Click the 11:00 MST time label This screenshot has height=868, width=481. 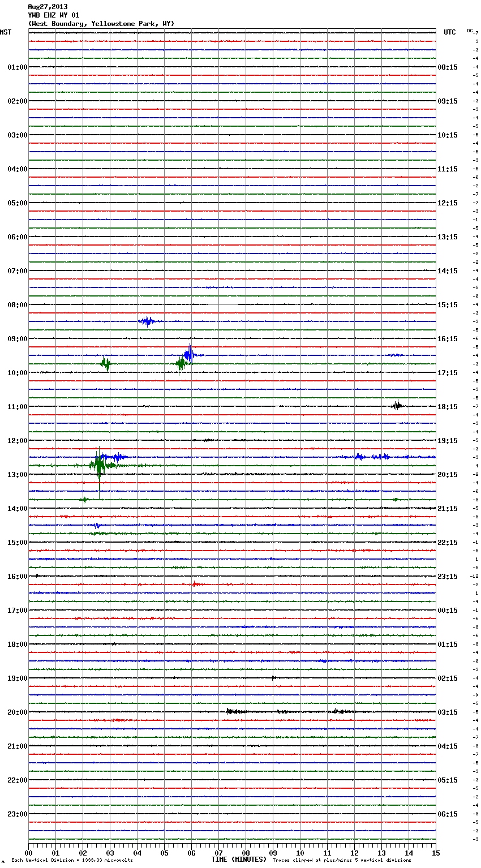coord(18,407)
